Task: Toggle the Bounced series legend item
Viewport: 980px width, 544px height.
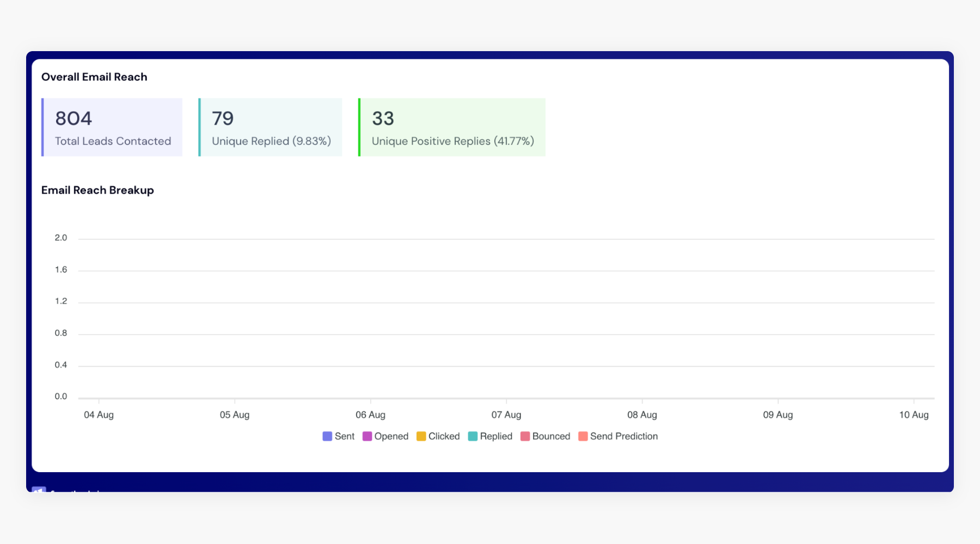Action: coord(546,436)
